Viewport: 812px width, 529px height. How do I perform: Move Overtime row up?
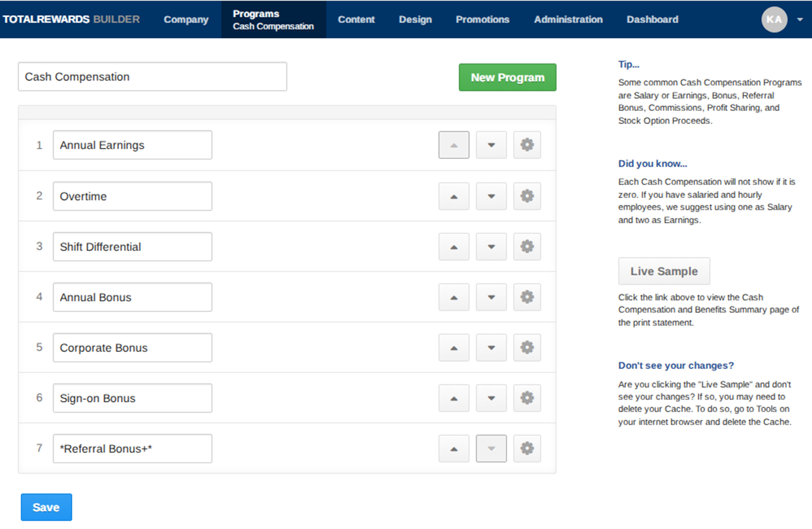pyautogui.click(x=454, y=196)
